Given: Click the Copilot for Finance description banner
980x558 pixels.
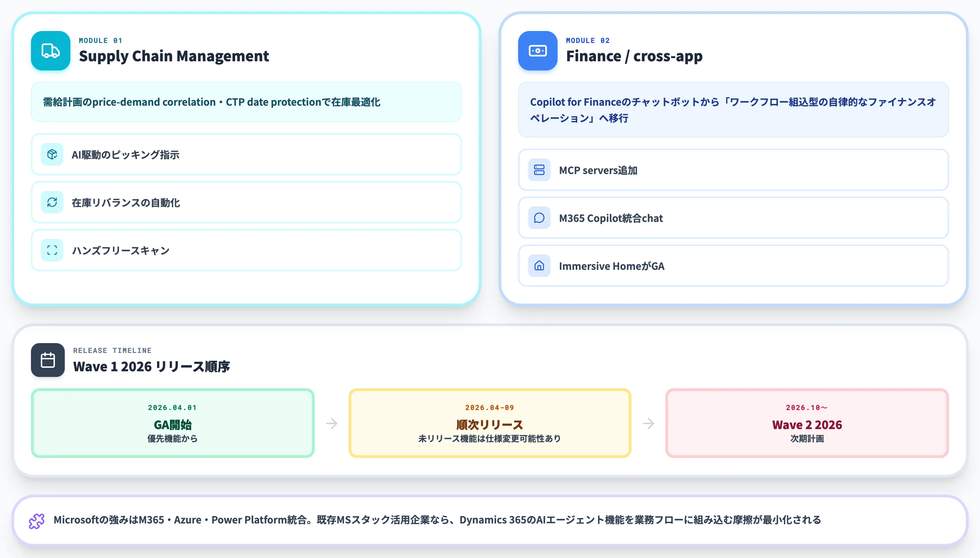Looking at the screenshot, I should tap(733, 110).
